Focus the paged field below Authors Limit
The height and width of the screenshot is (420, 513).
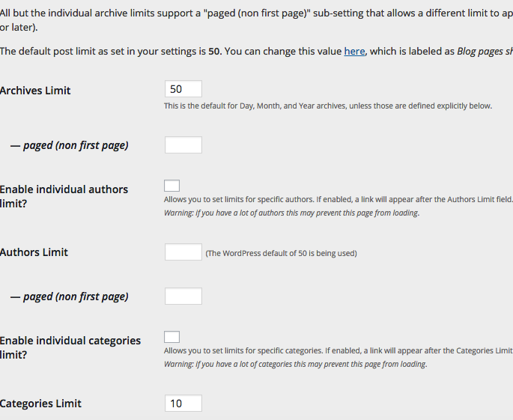point(183,296)
